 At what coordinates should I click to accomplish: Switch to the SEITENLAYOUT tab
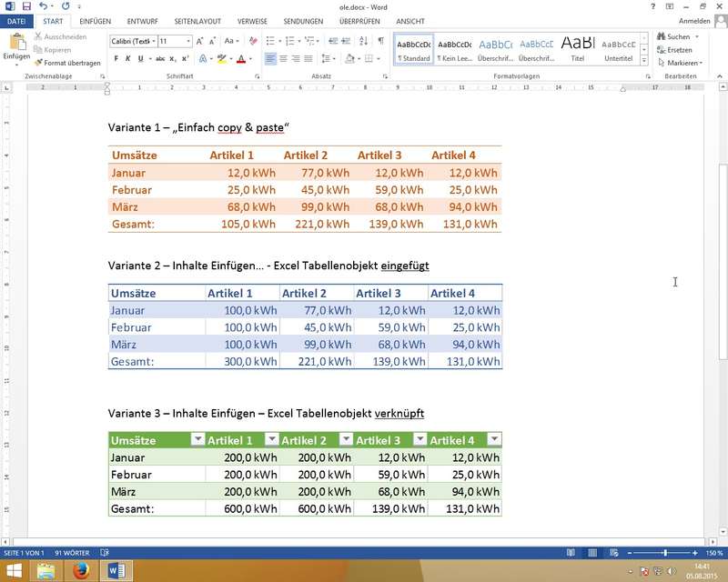pos(197,21)
